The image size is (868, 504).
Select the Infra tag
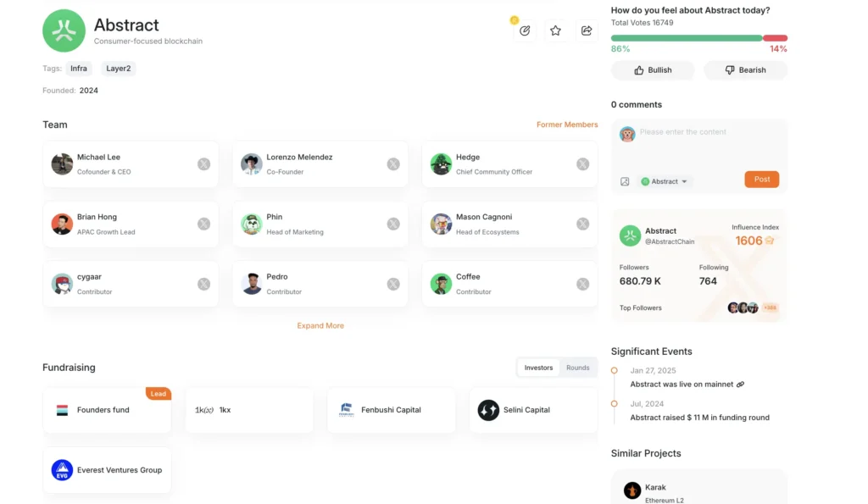coord(79,69)
